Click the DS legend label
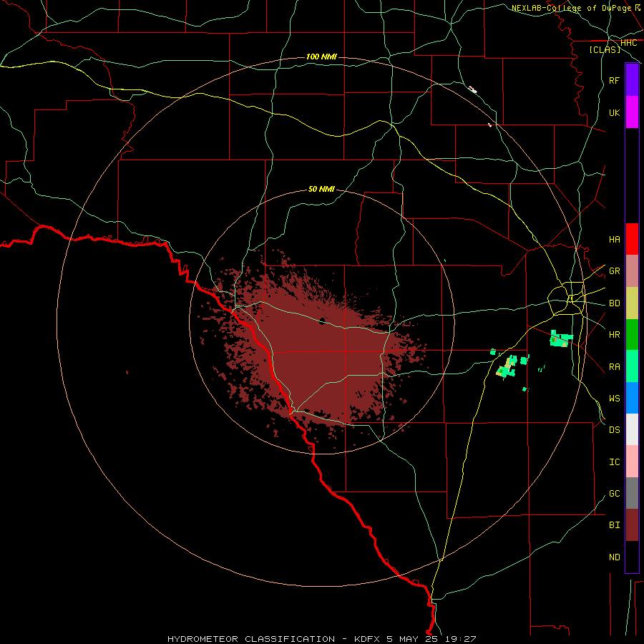This screenshot has height=644, width=644. pyautogui.click(x=614, y=429)
